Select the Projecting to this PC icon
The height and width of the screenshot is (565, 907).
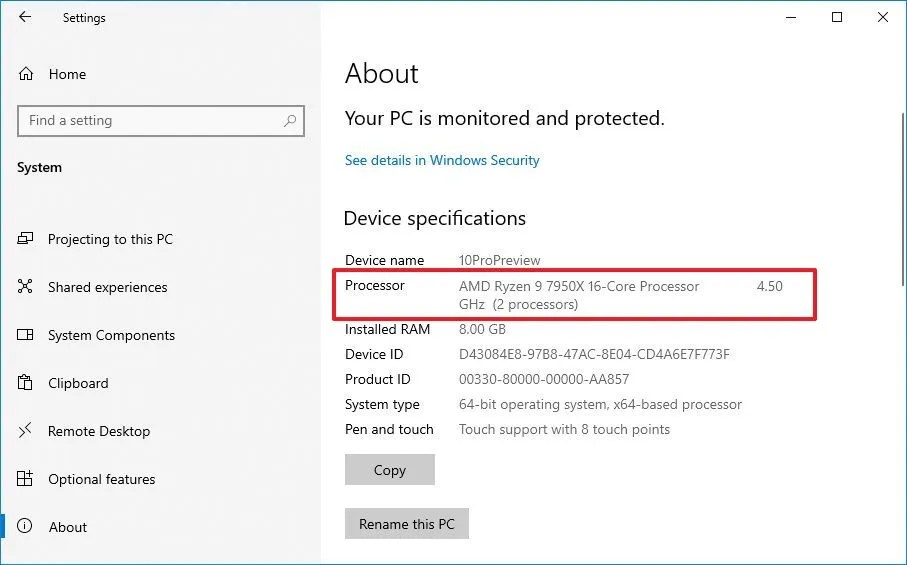[x=25, y=238]
